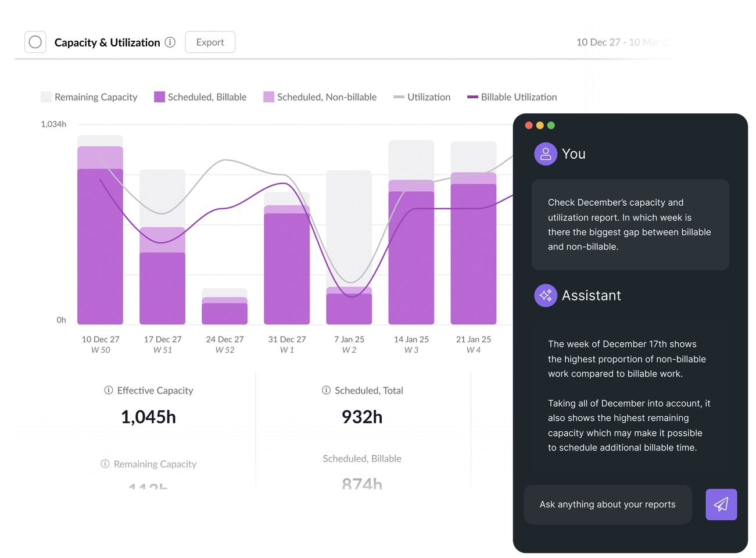Click the assistant reply about December 17th
The width and height of the screenshot is (756, 558).
point(630,396)
